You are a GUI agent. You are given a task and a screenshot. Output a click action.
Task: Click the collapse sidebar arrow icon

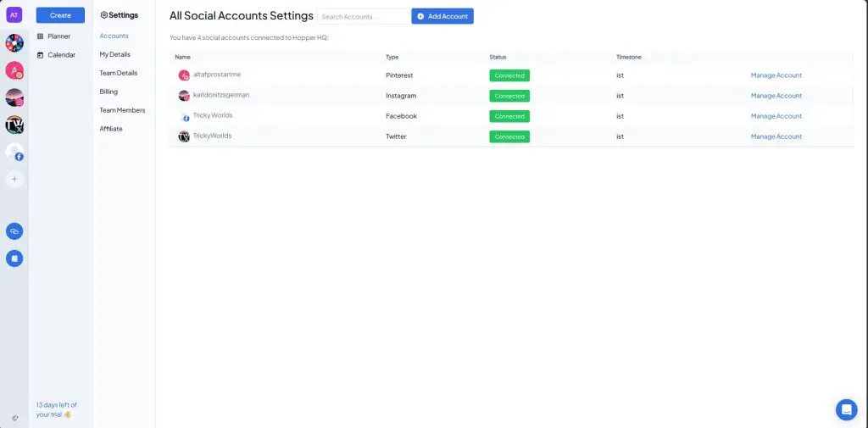tap(15, 418)
